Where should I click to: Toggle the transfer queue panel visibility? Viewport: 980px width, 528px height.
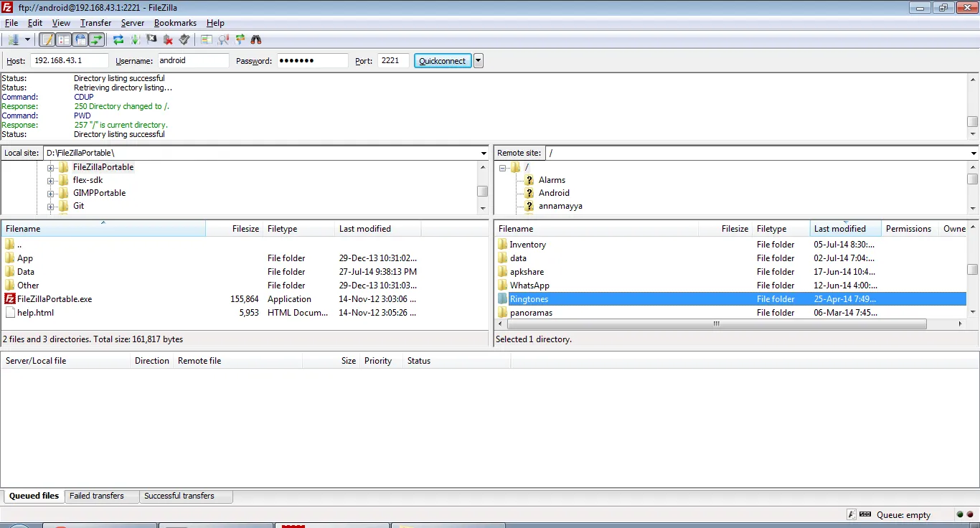(95, 39)
